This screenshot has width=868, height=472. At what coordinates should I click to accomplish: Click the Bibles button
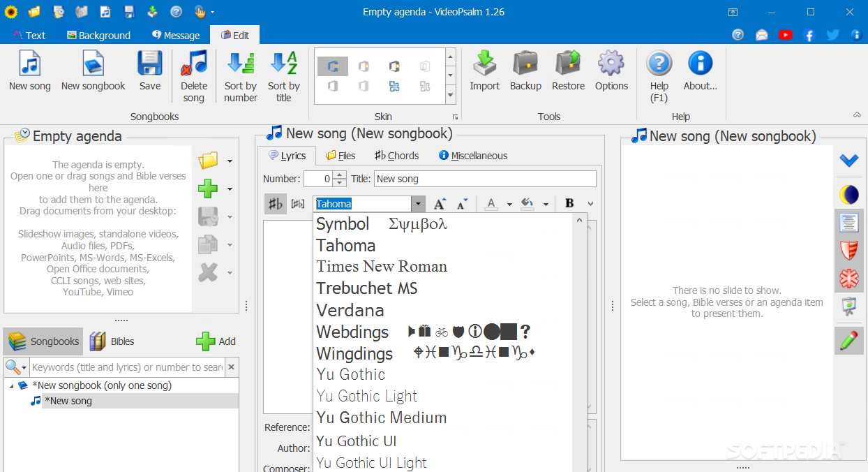112,341
